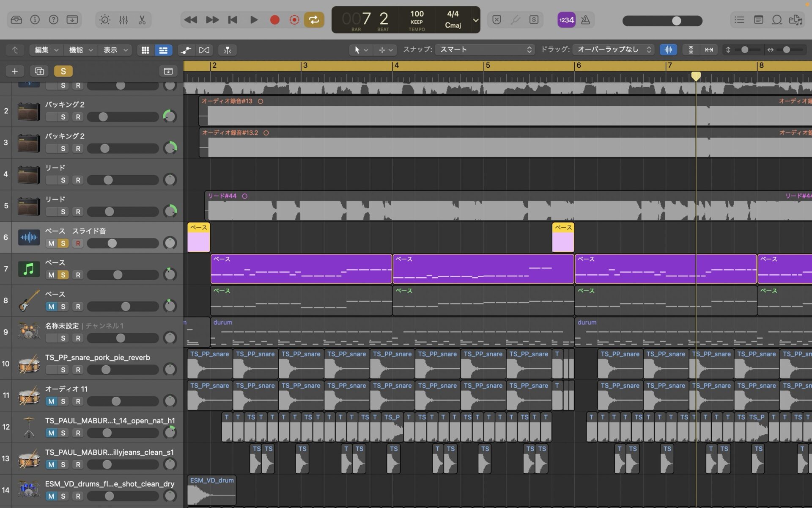Open the 編集 menu
Screen dimensions: 812x508
click(46, 50)
